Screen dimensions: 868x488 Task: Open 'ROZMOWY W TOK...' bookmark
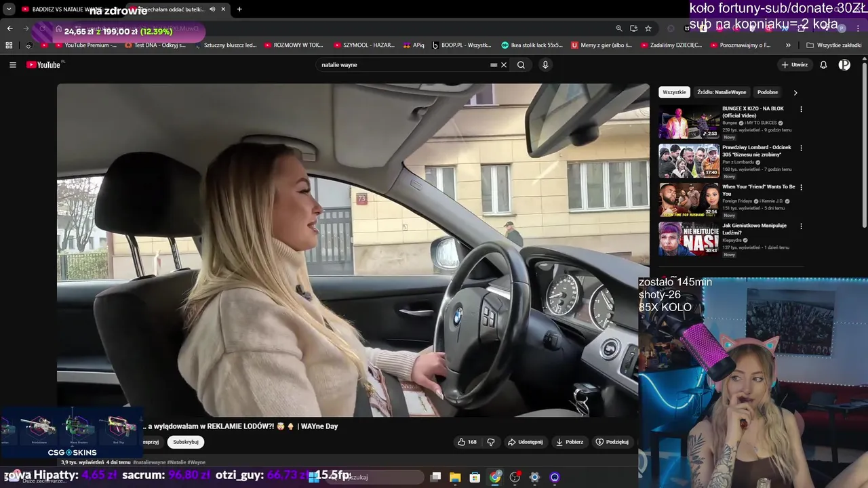tap(294, 45)
